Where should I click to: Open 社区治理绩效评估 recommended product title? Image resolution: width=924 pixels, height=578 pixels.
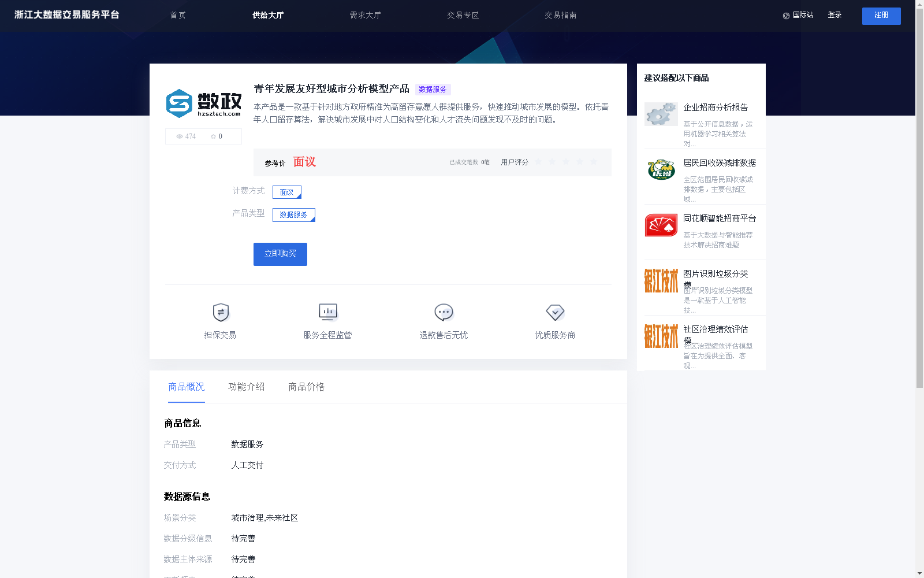tap(716, 329)
